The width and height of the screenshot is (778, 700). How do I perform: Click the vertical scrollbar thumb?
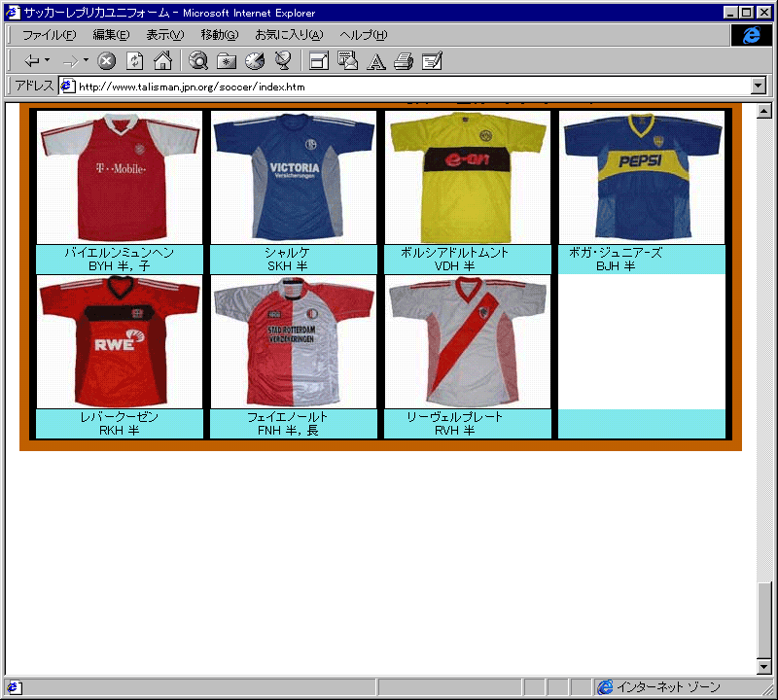(764, 620)
